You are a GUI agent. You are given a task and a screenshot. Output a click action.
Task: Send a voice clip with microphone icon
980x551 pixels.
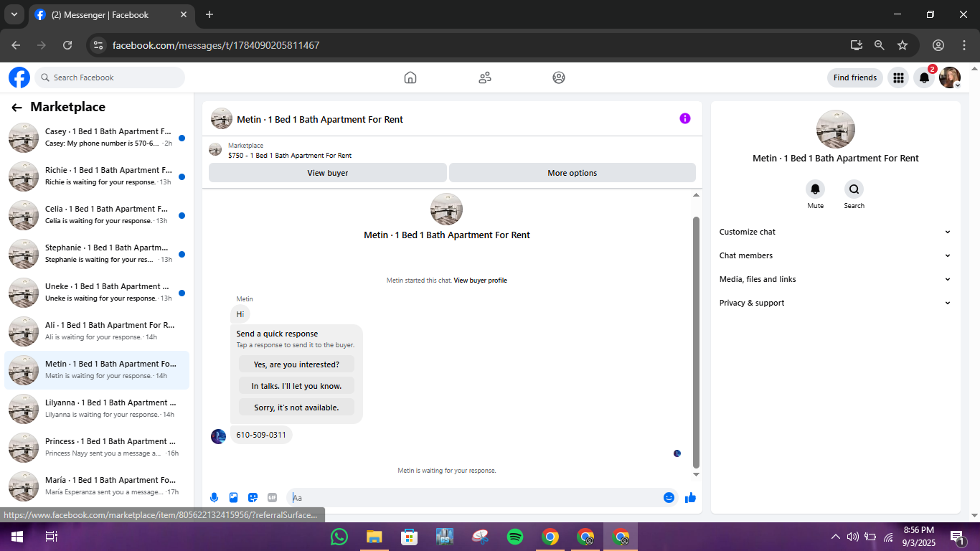point(214,497)
